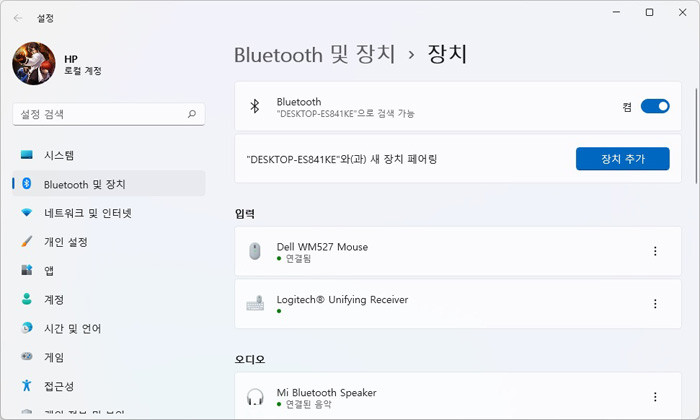Click Mi Bluetooth Speaker headphones icon

tap(255, 397)
